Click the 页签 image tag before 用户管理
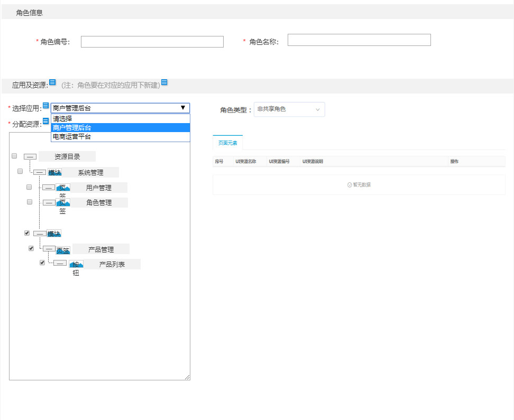514x420 pixels. 63,188
